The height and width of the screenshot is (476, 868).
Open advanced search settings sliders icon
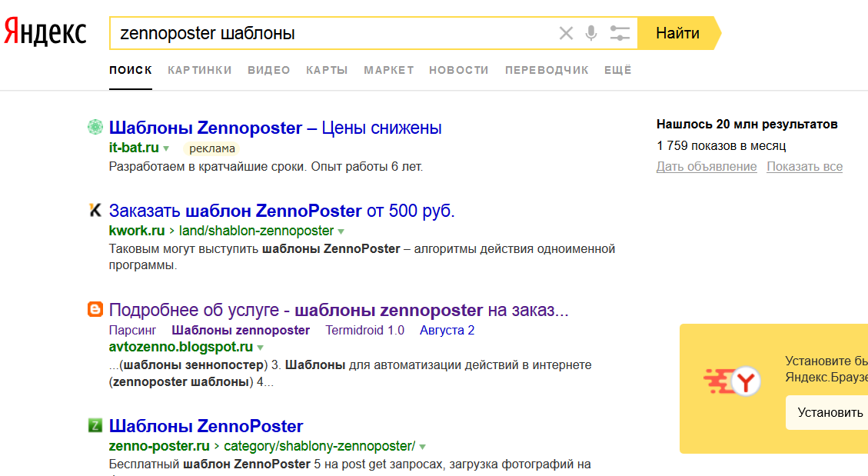620,33
